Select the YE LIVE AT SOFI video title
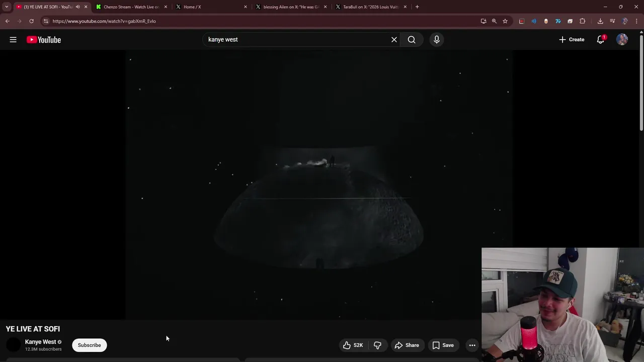Image resolution: width=644 pixels, height=362 pixels. (33, 329)
